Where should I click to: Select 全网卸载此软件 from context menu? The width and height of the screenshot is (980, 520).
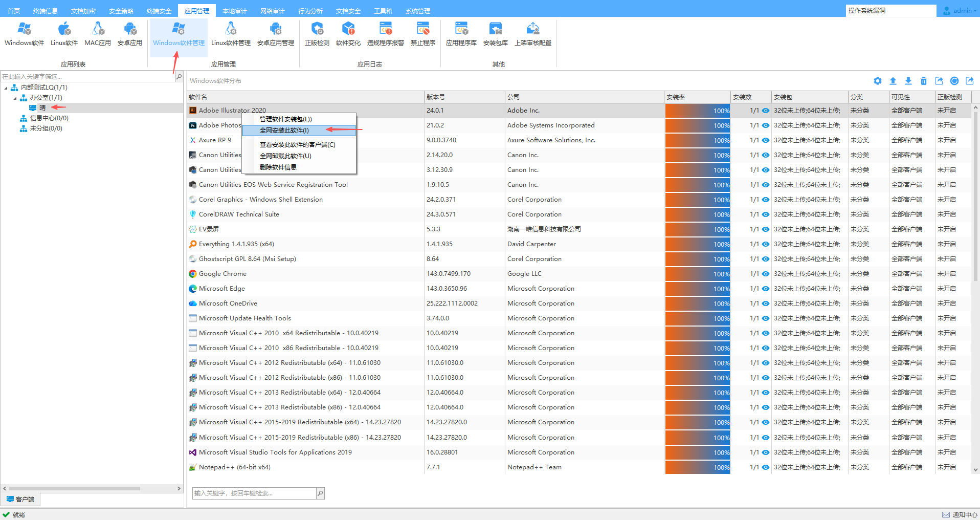point(285,156)
